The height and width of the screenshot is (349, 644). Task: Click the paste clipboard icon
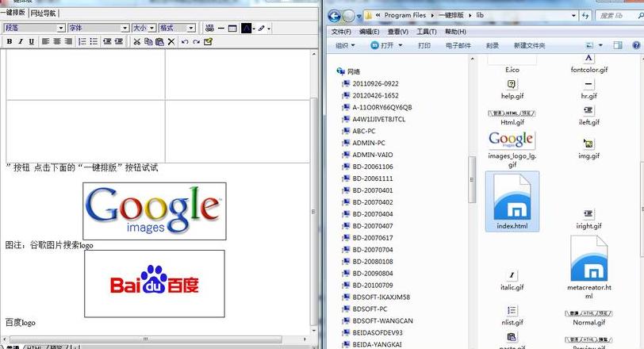coord(159,41)
